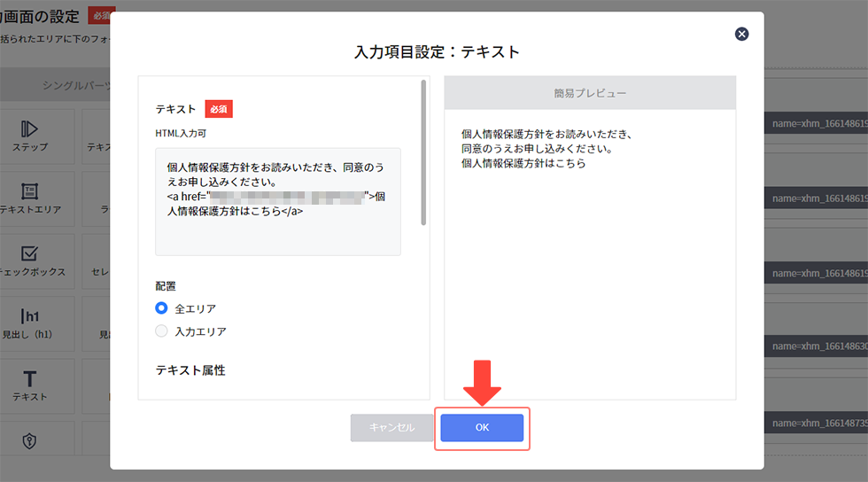Click the blue OK button
Image resolution: width=868 pixels, height=482 pixels.
coord(482,427)
